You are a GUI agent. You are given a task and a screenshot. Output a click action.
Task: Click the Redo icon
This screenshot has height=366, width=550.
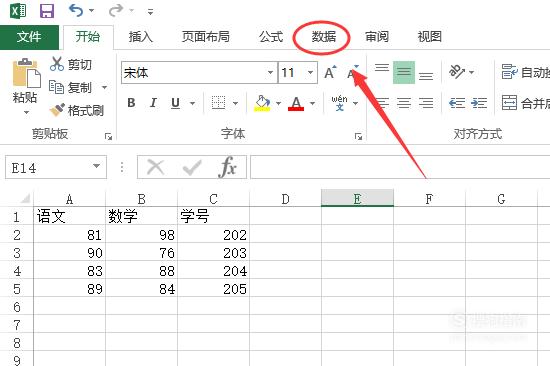pos(116,11)
